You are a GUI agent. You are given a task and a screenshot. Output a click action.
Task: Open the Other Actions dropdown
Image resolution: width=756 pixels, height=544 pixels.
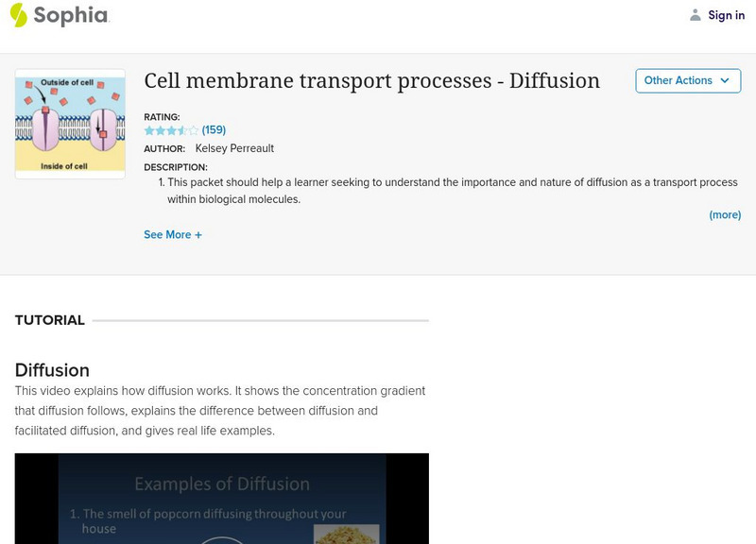689,81
